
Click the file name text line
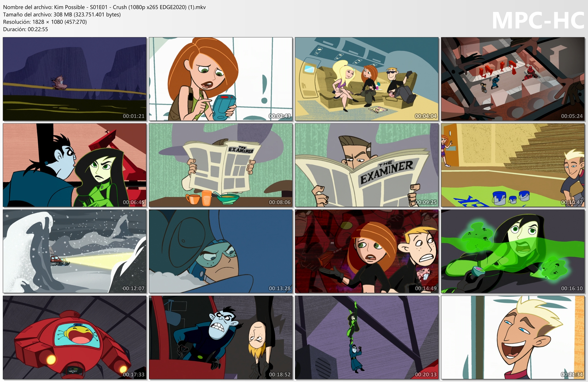[104, 7]
